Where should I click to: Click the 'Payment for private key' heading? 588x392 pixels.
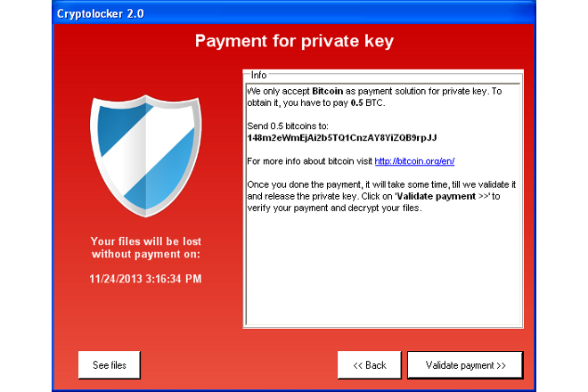tap(294, 41)
